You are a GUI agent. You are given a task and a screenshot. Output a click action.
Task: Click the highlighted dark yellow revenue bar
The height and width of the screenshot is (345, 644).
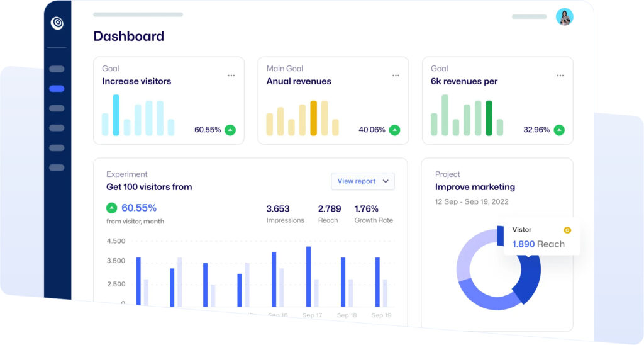pyautogui.click(x=313, y=118)
